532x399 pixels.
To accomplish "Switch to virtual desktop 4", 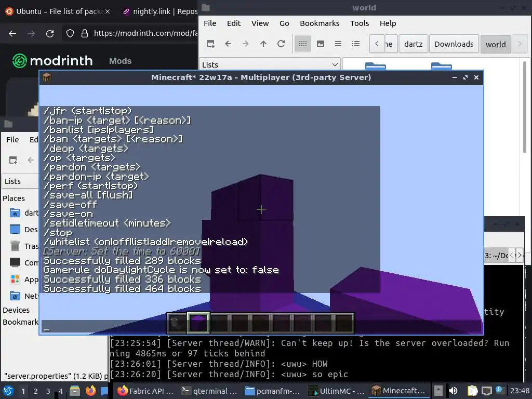I will 60,391.
